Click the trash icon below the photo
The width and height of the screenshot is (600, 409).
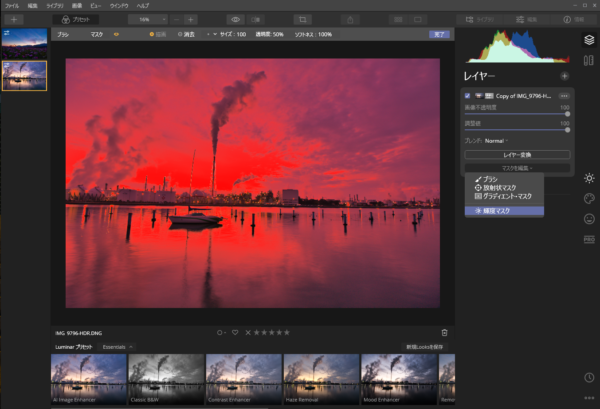(444, 332)
